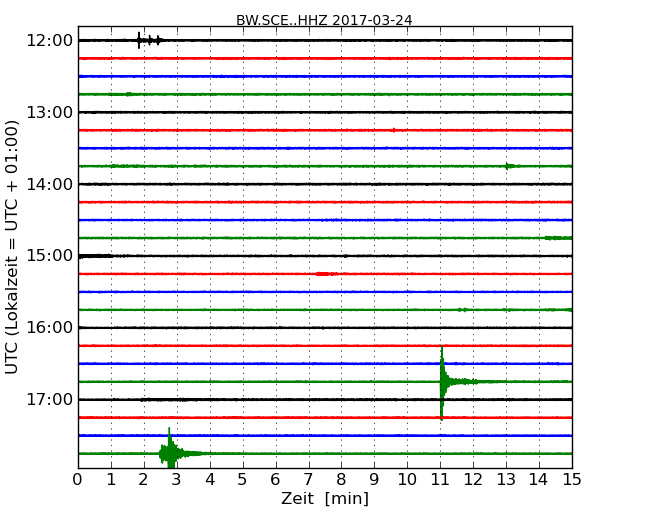Click the 17:00 y-axis tick label

(x=49, y=400)
